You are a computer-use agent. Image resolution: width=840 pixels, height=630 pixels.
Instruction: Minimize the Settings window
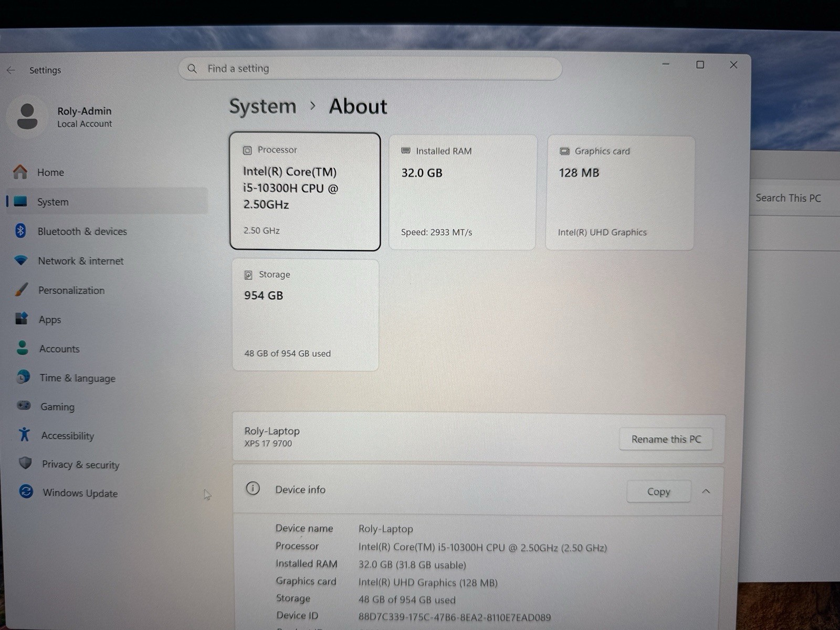pyautogui.click(x=666, y=65)
